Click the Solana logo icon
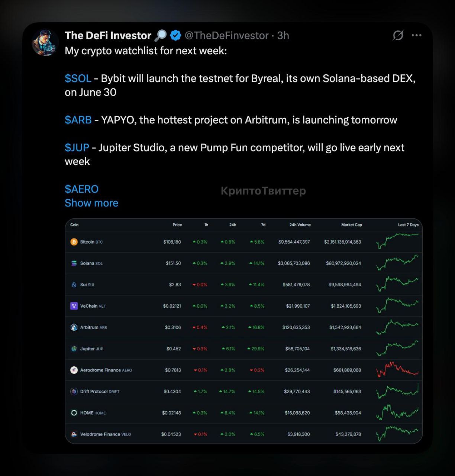455x476 pixels. point(74,263)
